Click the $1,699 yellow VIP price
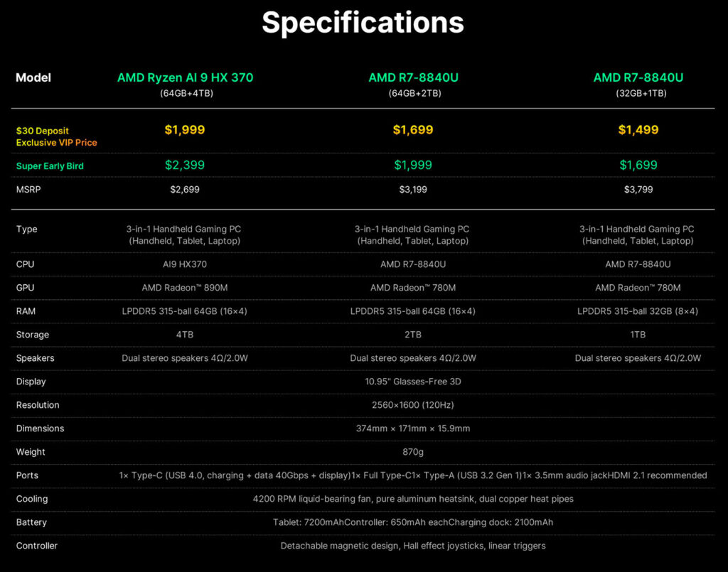728x572 pixels. (413, 130)
